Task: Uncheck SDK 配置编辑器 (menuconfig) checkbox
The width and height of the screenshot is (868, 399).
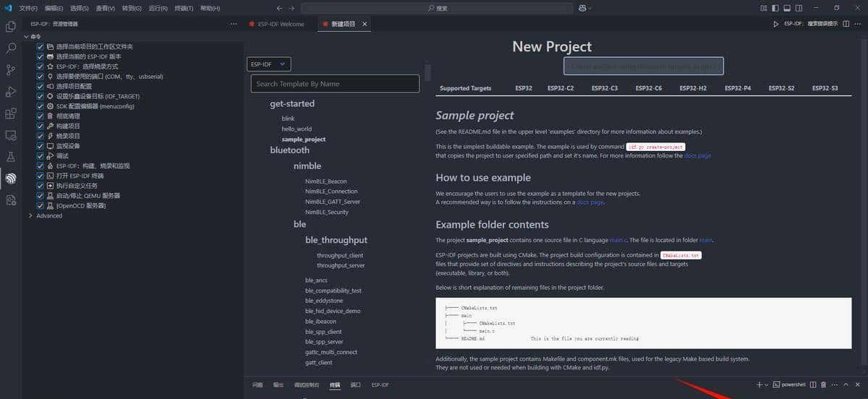Action: [x=41, y=106]
